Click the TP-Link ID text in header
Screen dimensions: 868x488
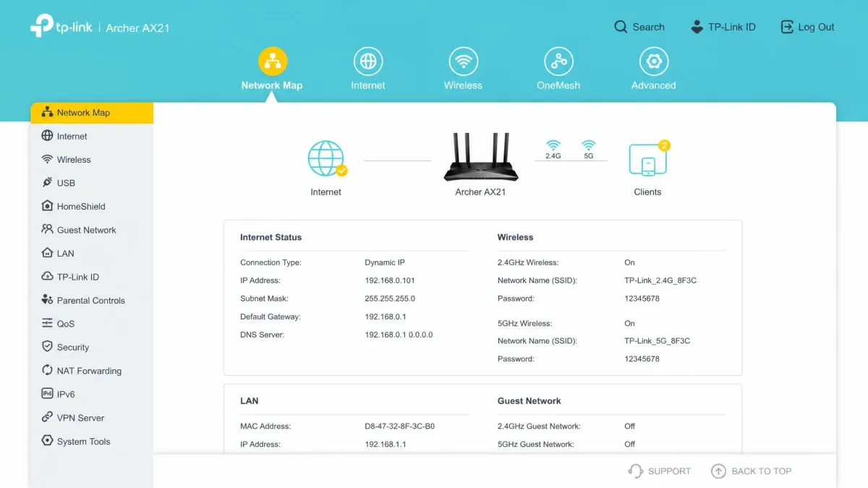click(x=731, y=27)
